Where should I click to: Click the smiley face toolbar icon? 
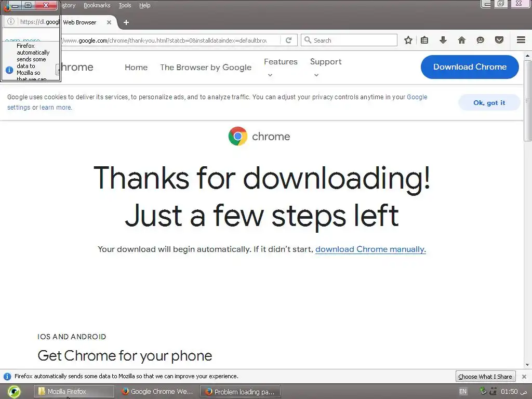(x=481, y=41)
